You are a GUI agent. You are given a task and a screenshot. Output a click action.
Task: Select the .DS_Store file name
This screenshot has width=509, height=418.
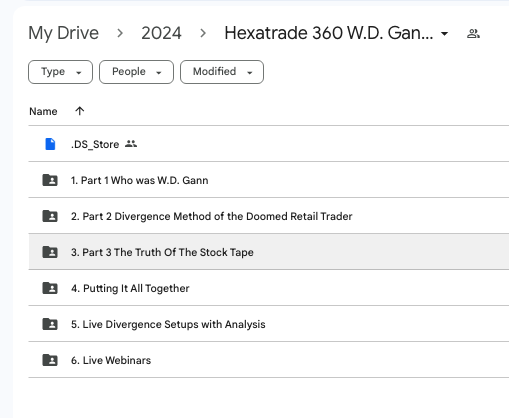tap(95, 144)
